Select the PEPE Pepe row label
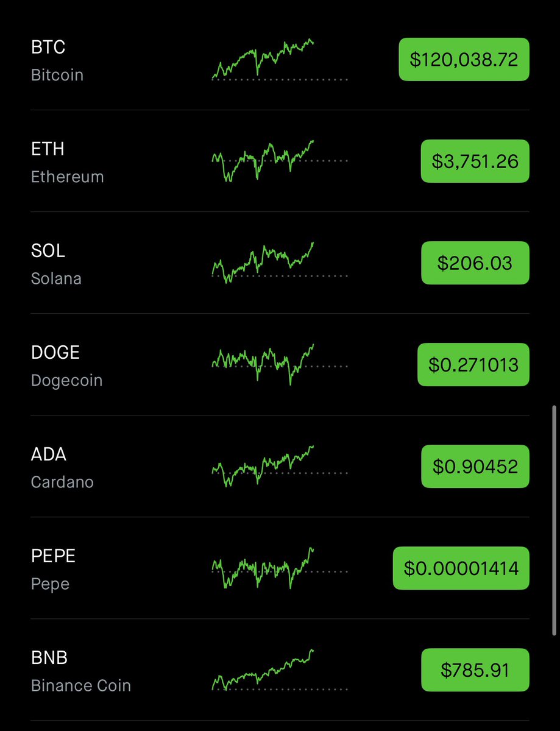The width and height of the screenshot is (560, 731). tap(54, 569)
